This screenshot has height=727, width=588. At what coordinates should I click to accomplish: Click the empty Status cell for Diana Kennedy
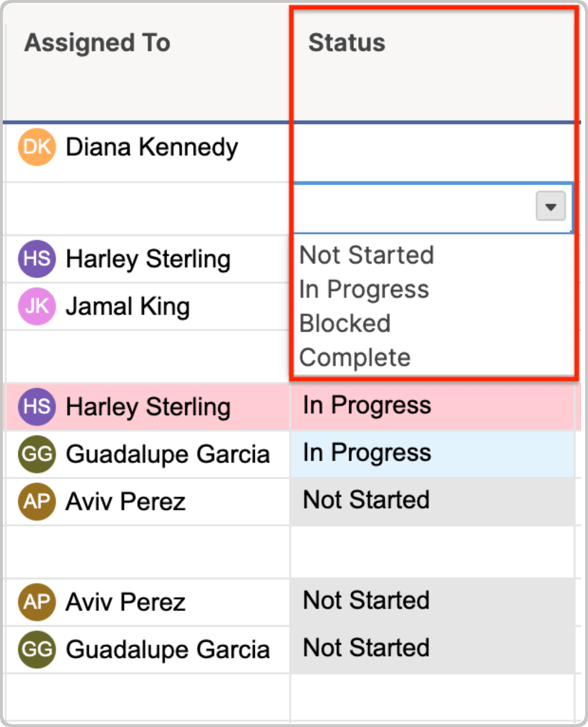point(433,151)
